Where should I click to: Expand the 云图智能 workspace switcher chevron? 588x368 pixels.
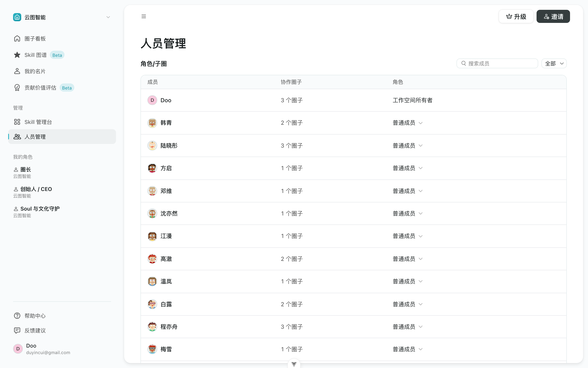click(x=108, y=17)
